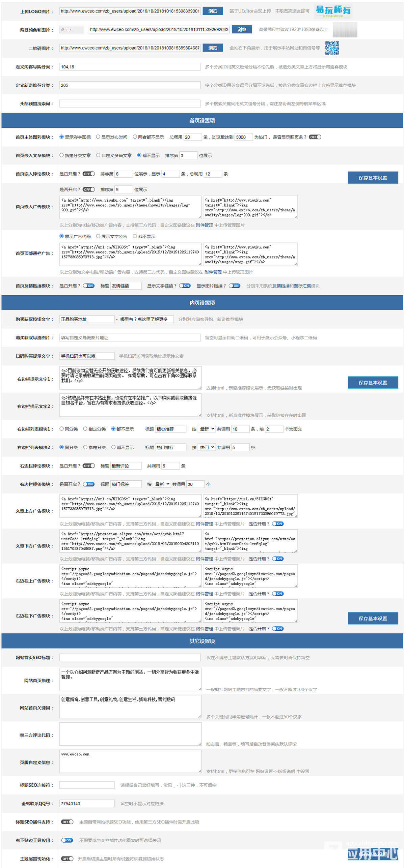
Task: Open the 最新 sort dropdown in 右边栏列表模块1
Action: [x=207, y=429]
